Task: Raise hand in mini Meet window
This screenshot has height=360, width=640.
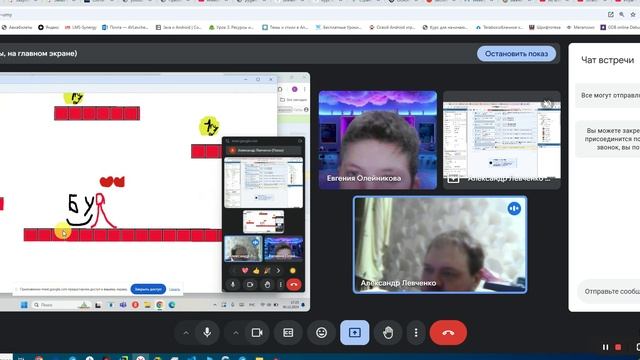Action: (x=267, y=284)
